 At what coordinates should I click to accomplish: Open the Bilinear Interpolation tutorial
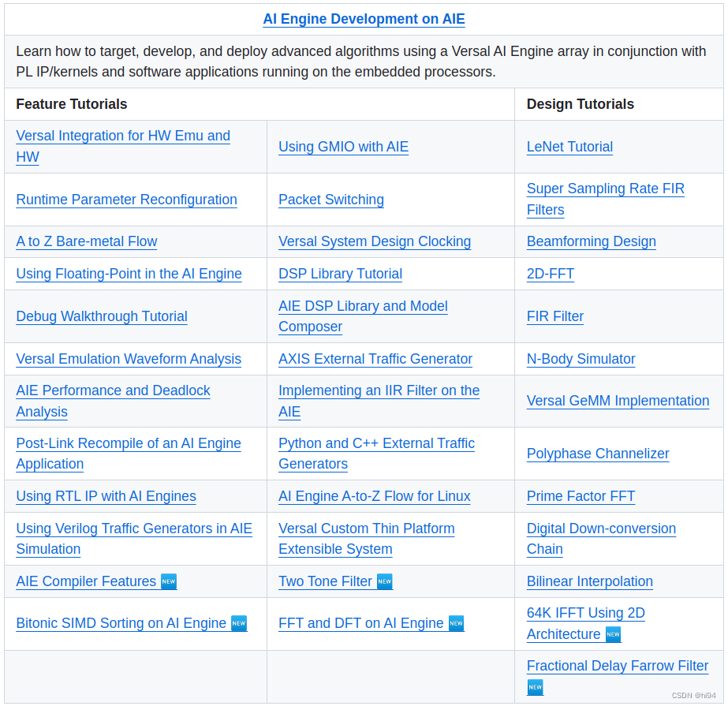tap(590, 581)
